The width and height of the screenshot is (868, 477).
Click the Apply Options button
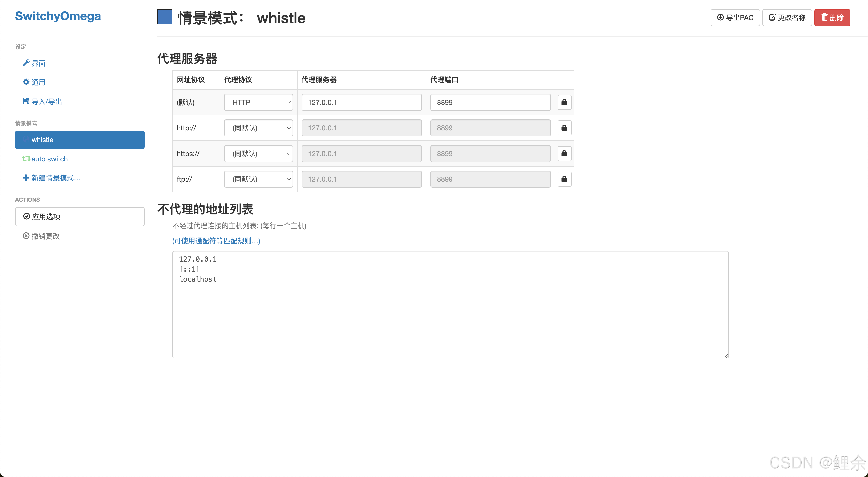click(80, 216)
